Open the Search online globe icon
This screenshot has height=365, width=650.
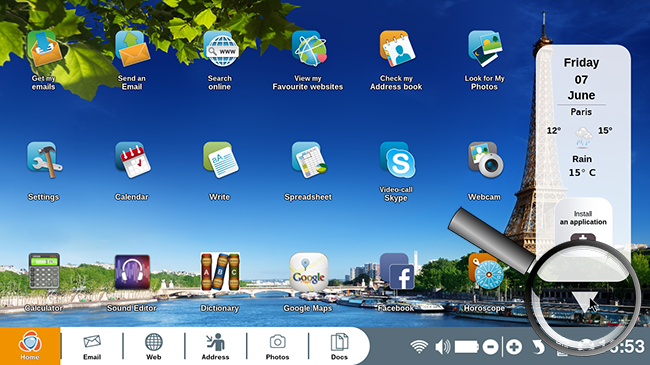tap(221, 49)
